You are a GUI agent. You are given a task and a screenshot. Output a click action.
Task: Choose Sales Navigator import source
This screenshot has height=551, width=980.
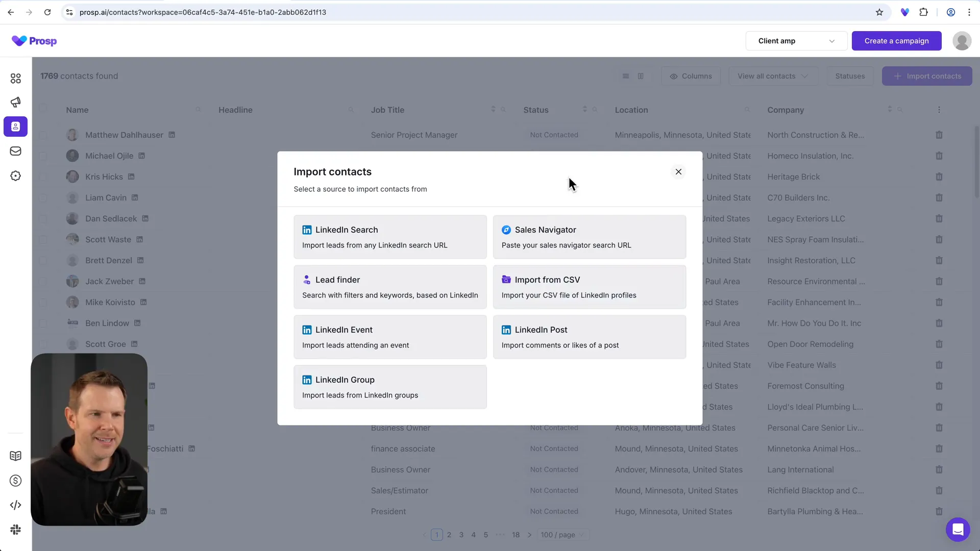(x=590, y=237)
